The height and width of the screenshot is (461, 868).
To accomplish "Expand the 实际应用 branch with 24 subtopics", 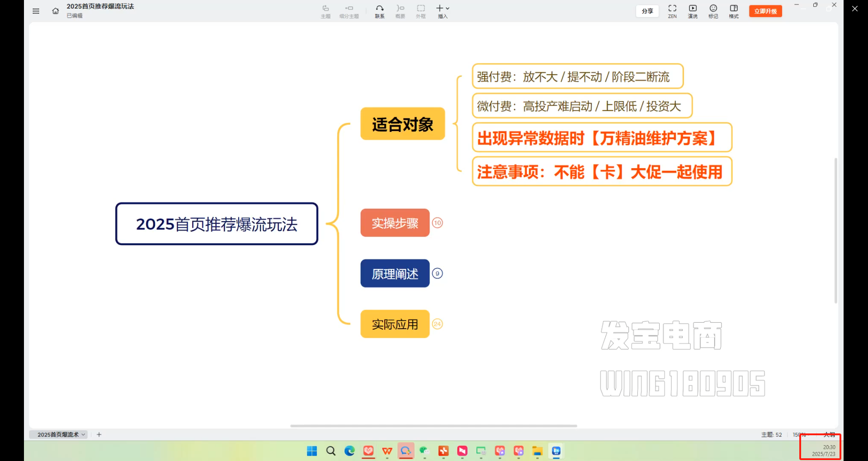I will point(437,324).
